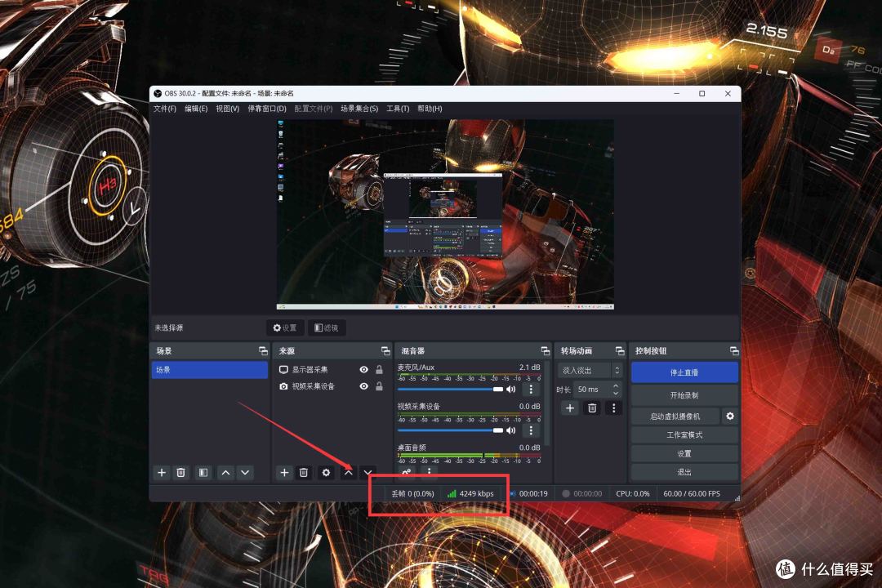Open 视频采集设备 mixer three-dot options

click(531, 430)
